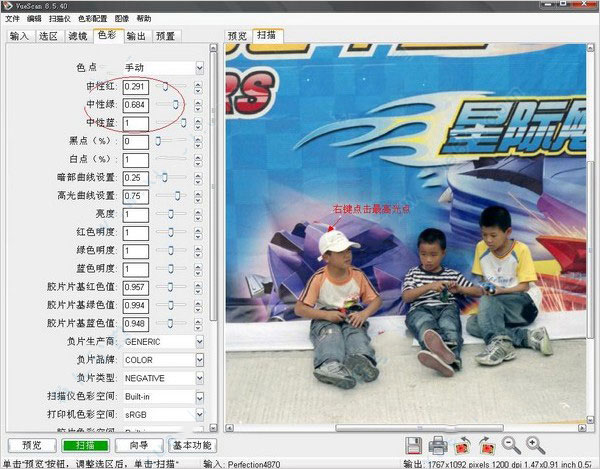The image size is (600, 469).
Task: Click the 中性绿 slider
Action: click(x=171, y=104)
